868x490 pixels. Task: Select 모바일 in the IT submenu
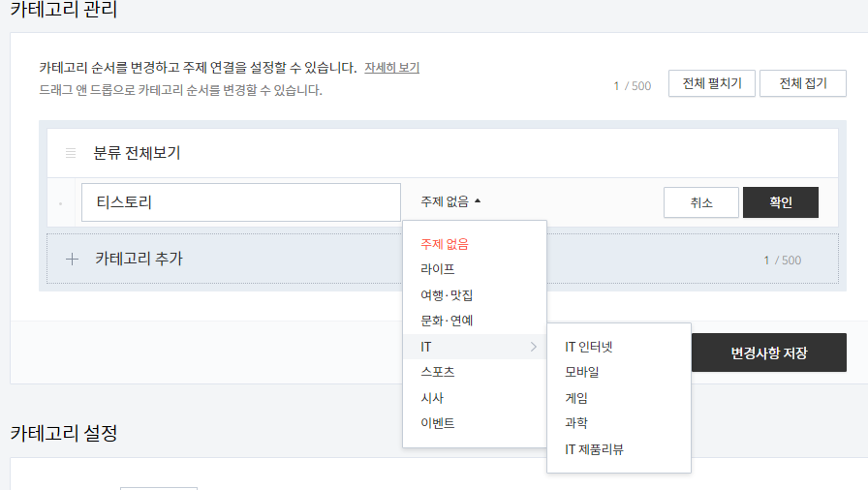click(x=582, y=372)
